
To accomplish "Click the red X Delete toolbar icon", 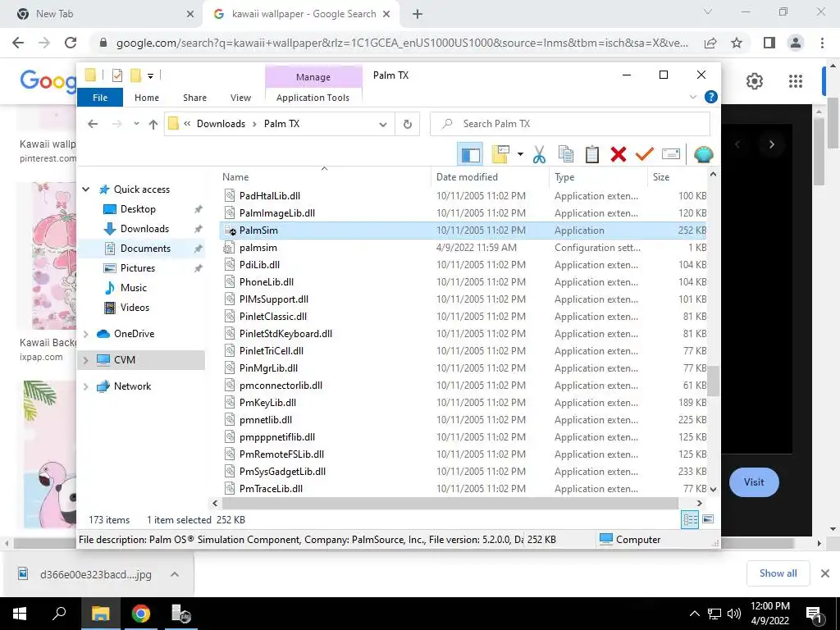I will (619, 155).
